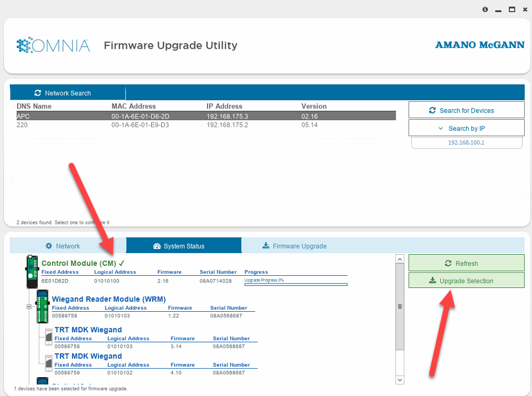This screenshot has height=396, width=532.
Task: Click Control Module fixed address 6E01D62D
Action: (x=55, y=281)
